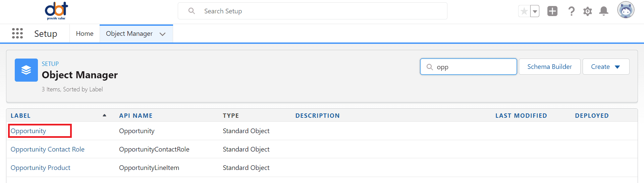Click the dot company logo

(56, 11)
